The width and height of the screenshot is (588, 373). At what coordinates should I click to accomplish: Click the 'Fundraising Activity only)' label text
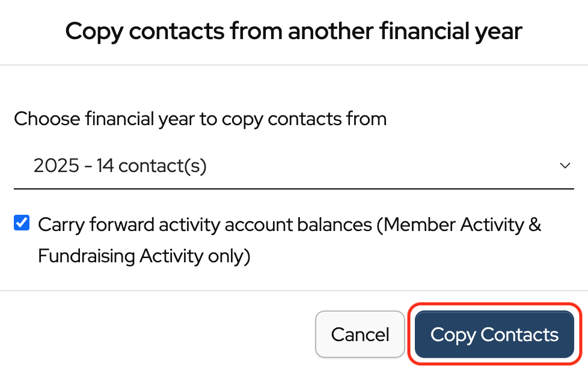[144, 256]
